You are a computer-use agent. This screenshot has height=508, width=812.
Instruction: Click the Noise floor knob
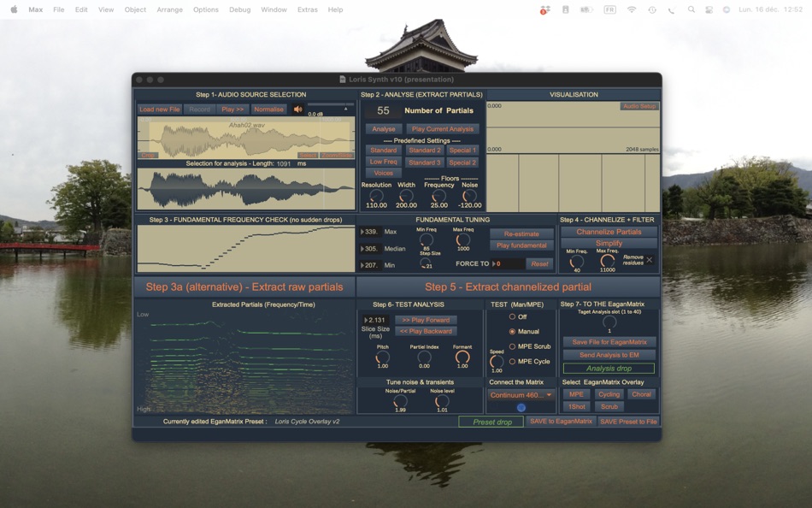[x=470, y=196]
